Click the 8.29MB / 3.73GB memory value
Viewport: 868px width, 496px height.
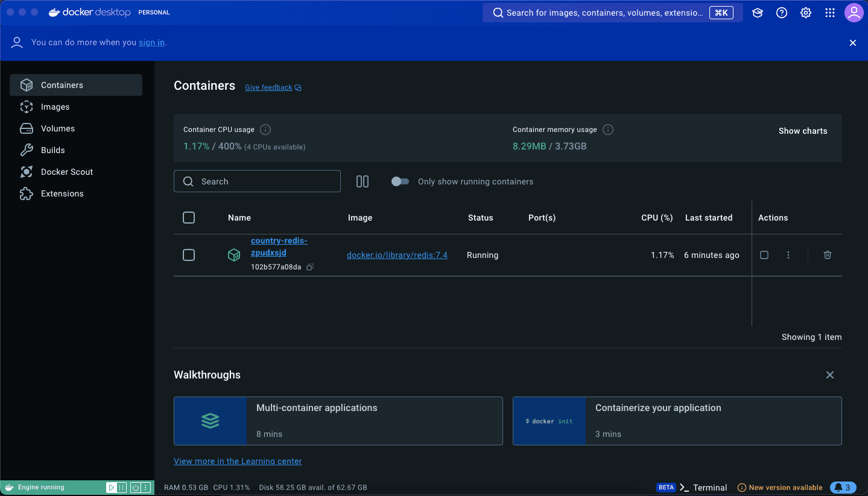pos(550,146)
